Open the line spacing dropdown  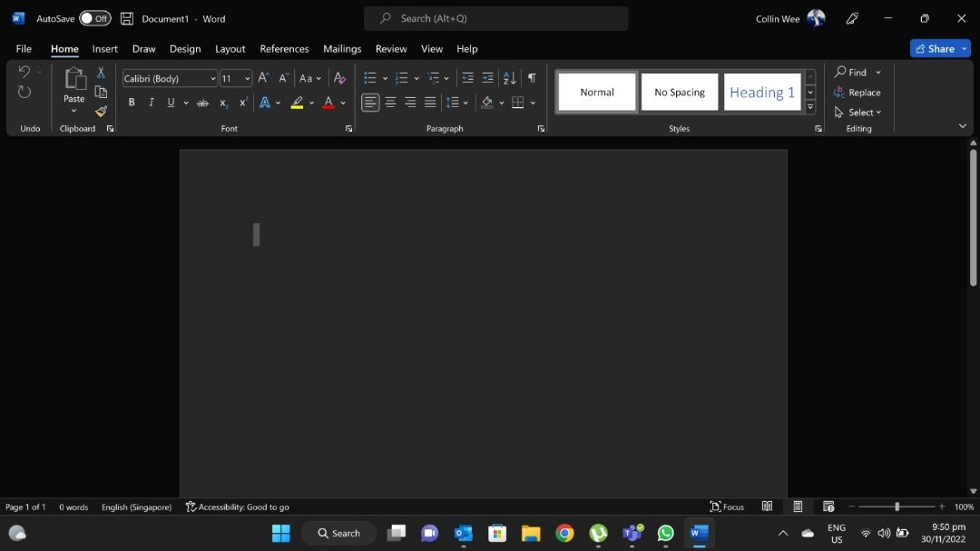point(456,103)
